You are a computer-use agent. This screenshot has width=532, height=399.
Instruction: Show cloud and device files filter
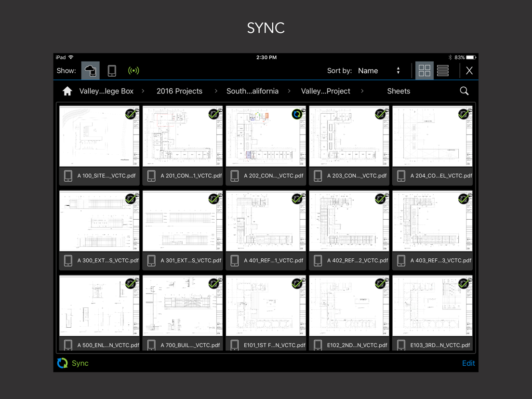[x=90, y=70]
